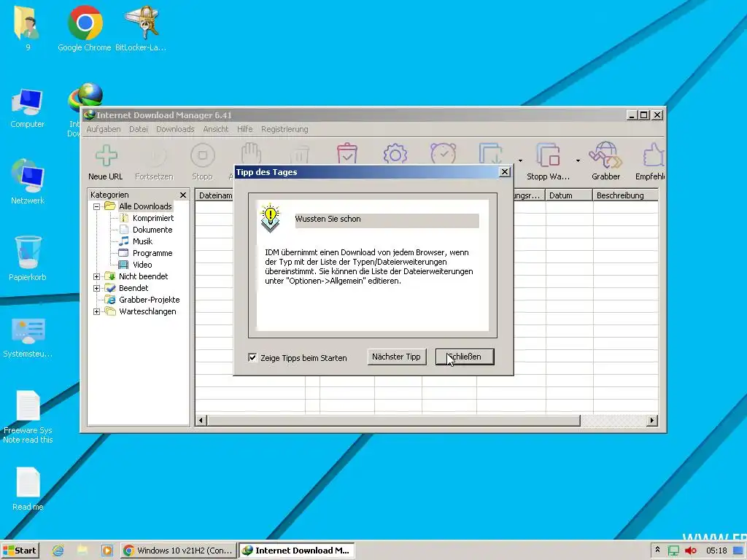The width and height of the screenshot is (747, 560).
Task: Open the Downloads menu
Action: 175,129
